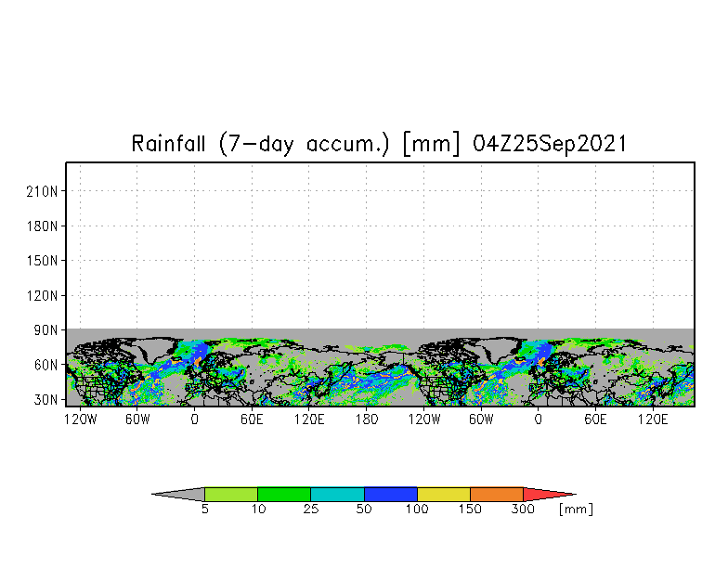728x568 pixels.
Task: Click the 180N latitude axis label
Action: (x=43, y=226)
